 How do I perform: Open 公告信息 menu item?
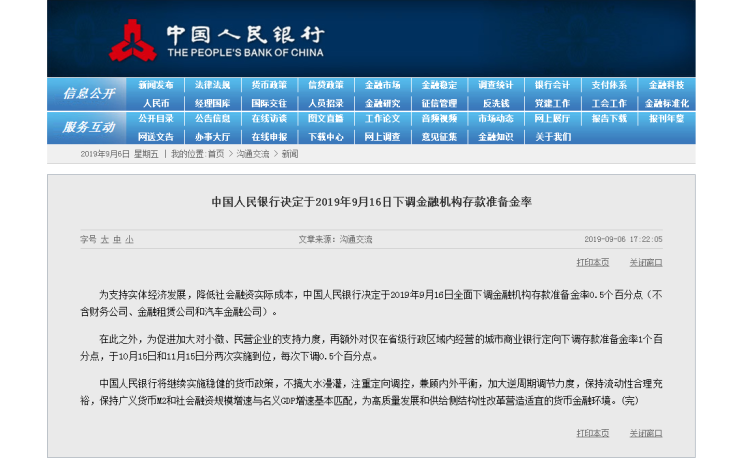click(x=212, y=118)
